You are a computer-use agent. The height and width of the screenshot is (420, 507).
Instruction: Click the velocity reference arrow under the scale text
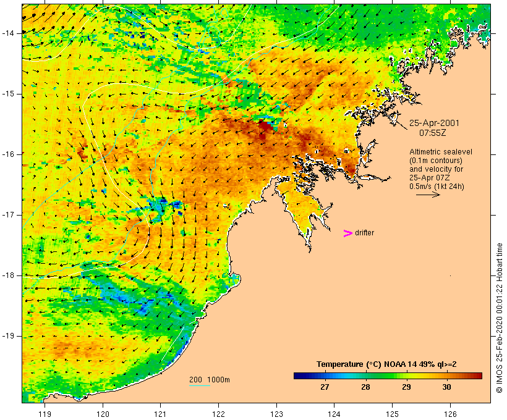click(x=428, y=195)
